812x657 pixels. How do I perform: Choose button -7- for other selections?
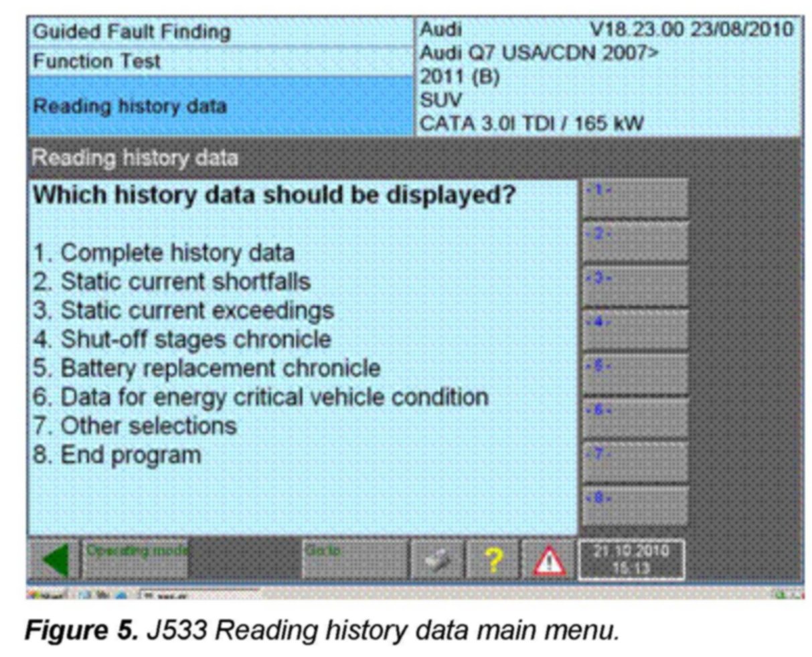coord(635,462)
